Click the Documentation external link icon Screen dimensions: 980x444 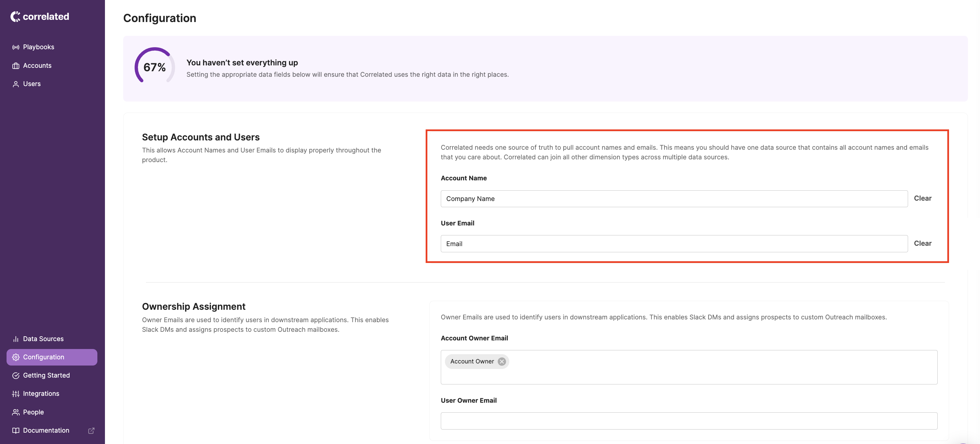(91, 431)
